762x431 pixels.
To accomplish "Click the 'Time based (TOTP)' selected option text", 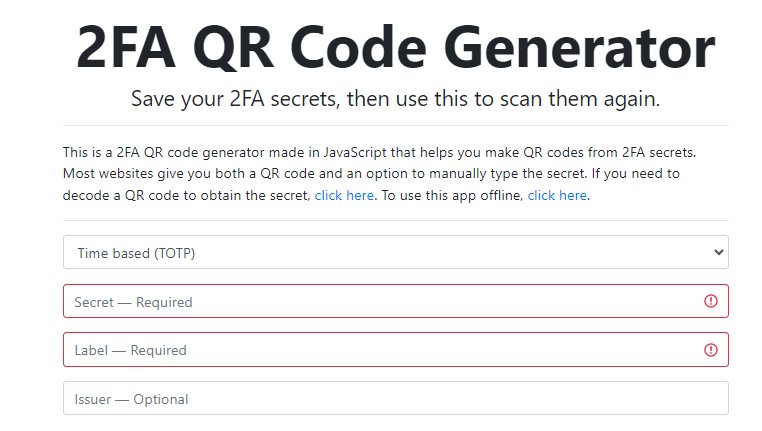I will coord(135,253).
